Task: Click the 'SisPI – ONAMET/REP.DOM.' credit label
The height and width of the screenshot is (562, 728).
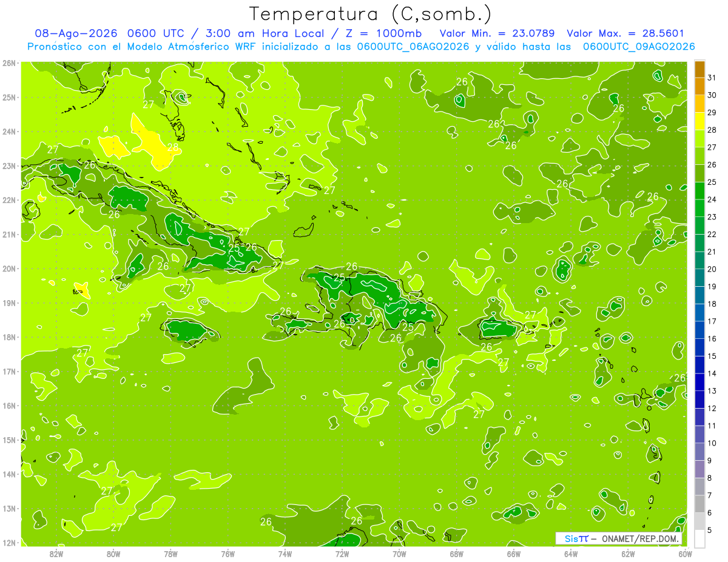Action: coord(618,538)
